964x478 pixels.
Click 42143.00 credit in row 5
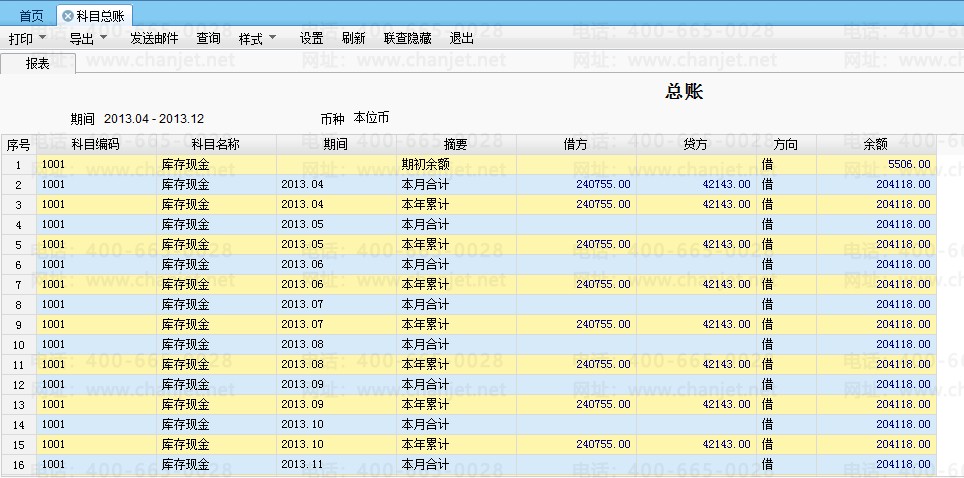695,244
